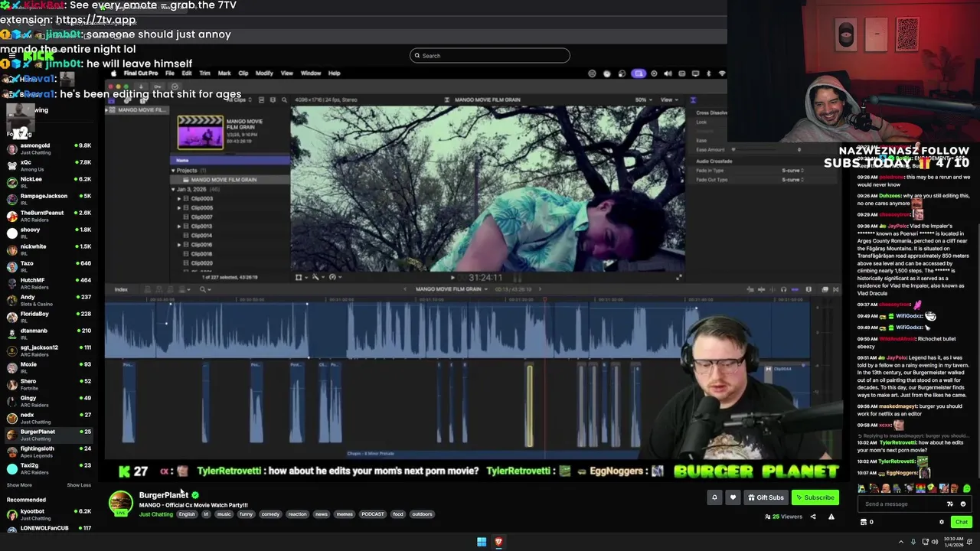Click the English tag under stream title

click(x=188, y=514)
